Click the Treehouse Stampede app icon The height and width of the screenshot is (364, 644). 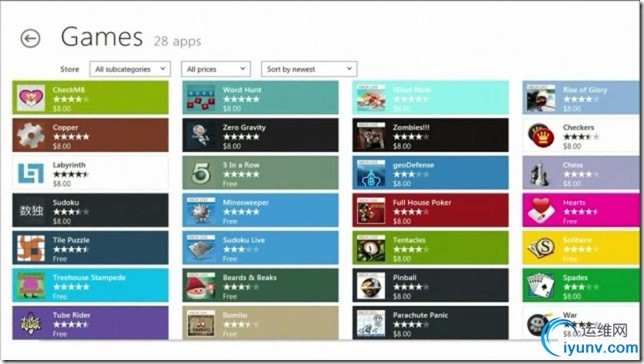31,286
